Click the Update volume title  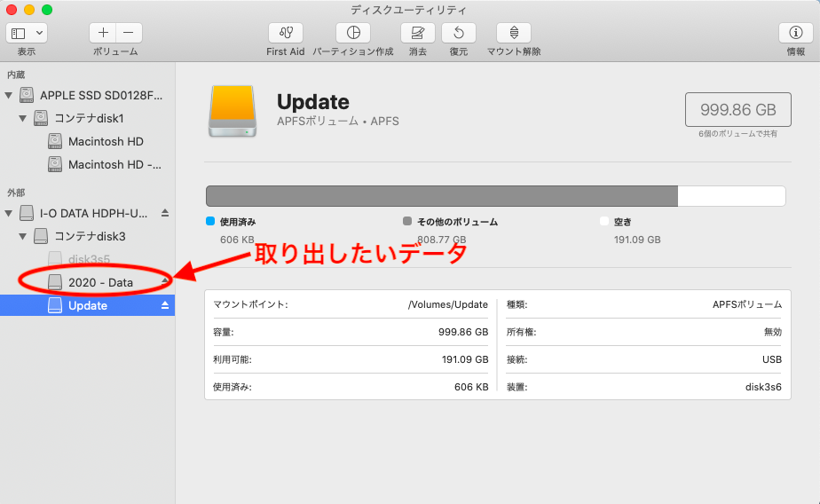click(312, 102)
